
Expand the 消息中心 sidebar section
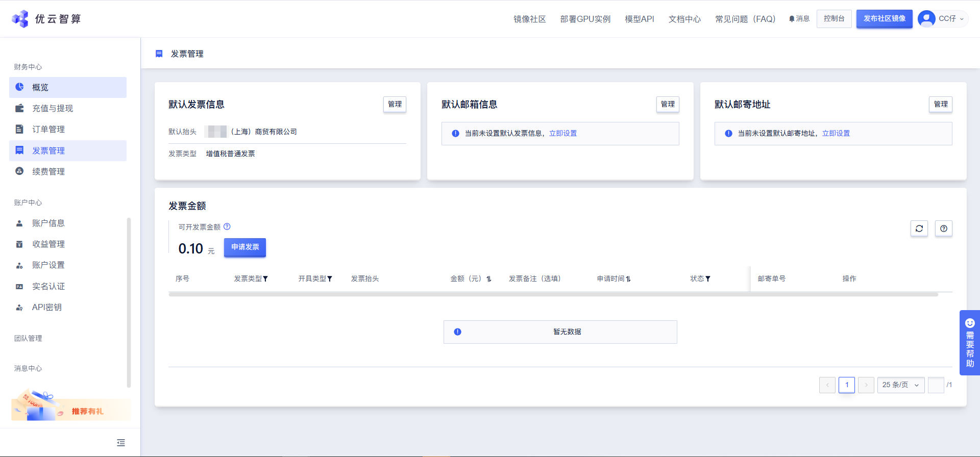[x=28, y=368]
